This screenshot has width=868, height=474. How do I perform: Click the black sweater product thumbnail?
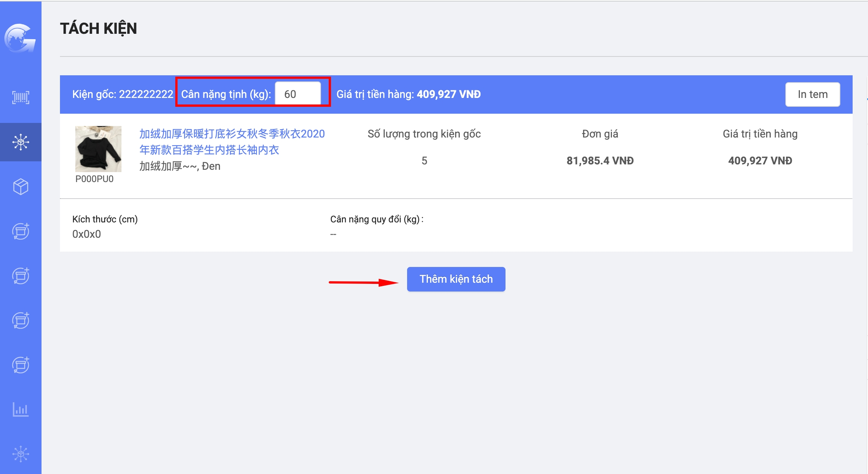click(98, 149)
